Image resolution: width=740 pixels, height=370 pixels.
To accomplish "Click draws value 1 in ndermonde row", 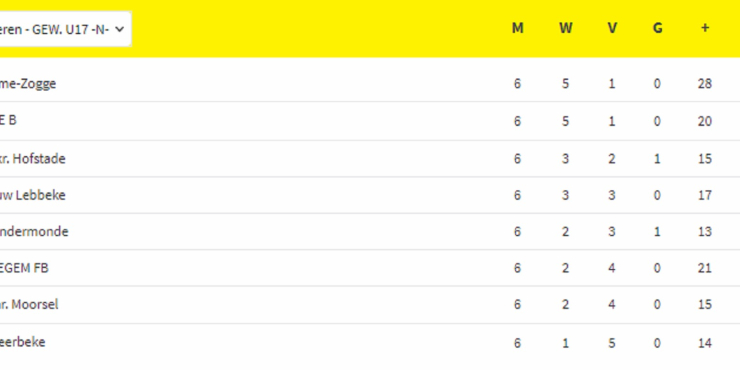I will [657, 232].
